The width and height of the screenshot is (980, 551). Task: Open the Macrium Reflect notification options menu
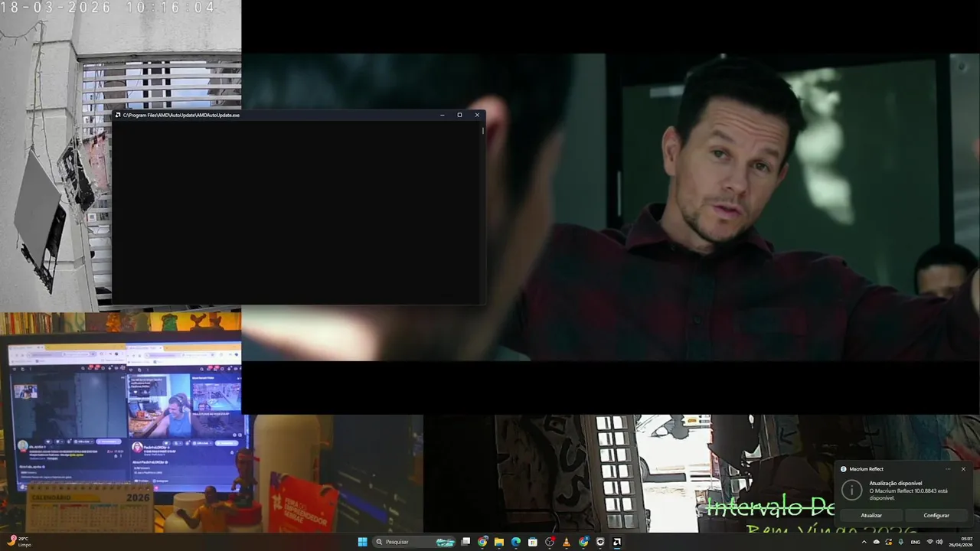(948, 469)
